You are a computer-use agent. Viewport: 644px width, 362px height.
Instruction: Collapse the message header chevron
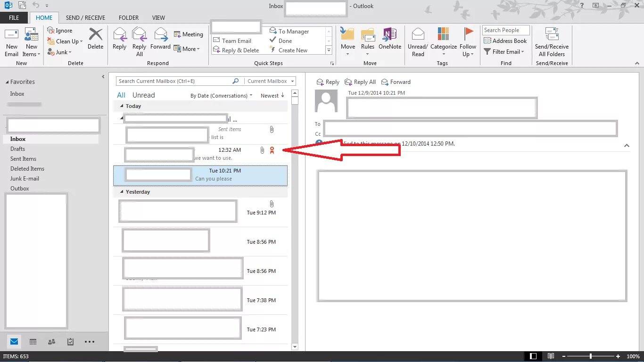pos(627,146)
